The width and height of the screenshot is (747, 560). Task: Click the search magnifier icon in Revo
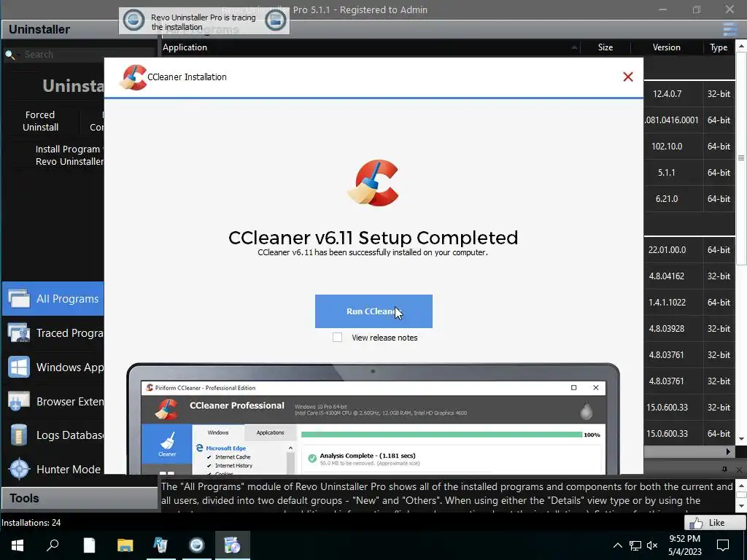(10, 55)
